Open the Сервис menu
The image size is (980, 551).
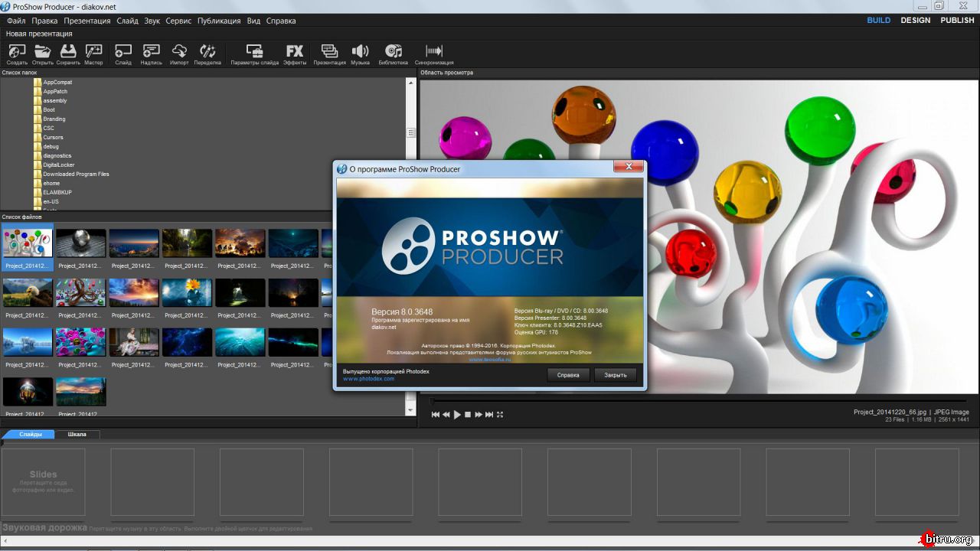[x=178, y=21]
